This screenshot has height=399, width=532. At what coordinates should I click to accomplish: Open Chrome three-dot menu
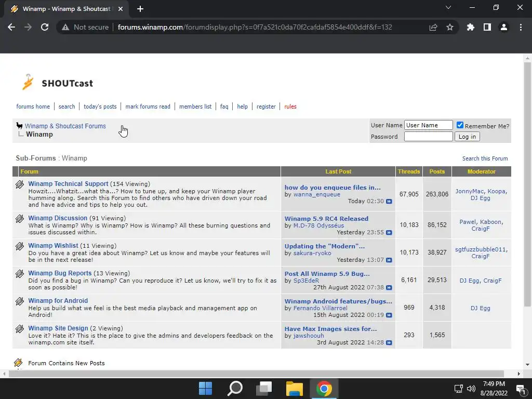point(521,27)
